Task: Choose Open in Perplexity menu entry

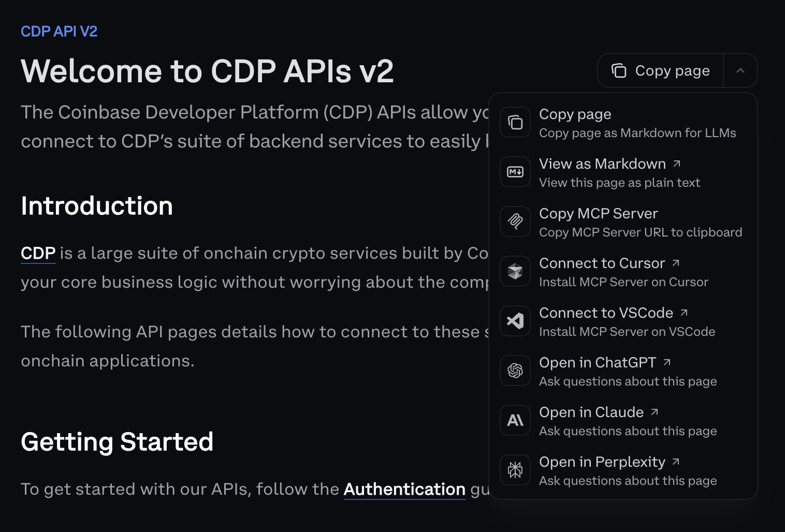Action: pyautogui.click(x=602, y=462)
